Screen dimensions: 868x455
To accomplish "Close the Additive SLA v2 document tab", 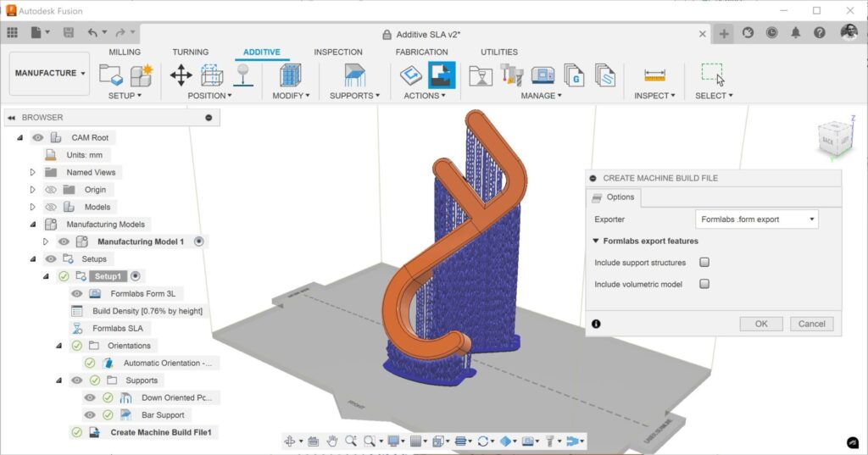I will (x=703, y=34).
